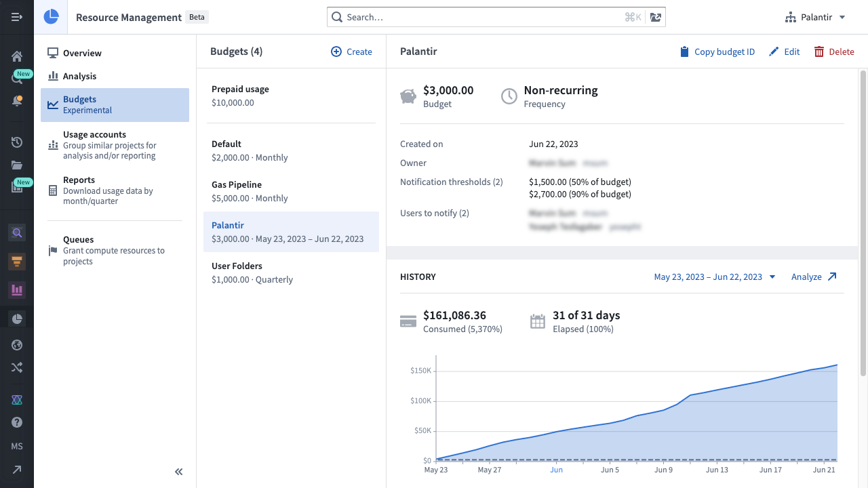Open recent history clock icon in rail
This screenshot has width=868, height=488.
[17, 142]
